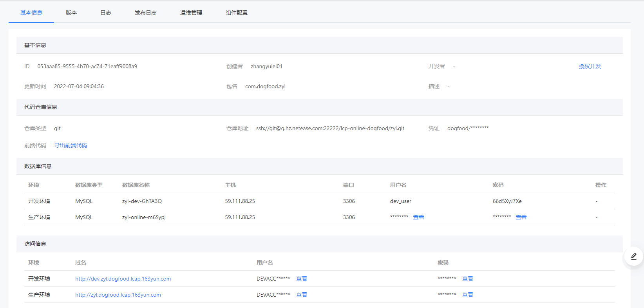Click the 开发环境 host 59.111.88.25
The width and height of the screenshot is (644, 308).
point(240,201)
